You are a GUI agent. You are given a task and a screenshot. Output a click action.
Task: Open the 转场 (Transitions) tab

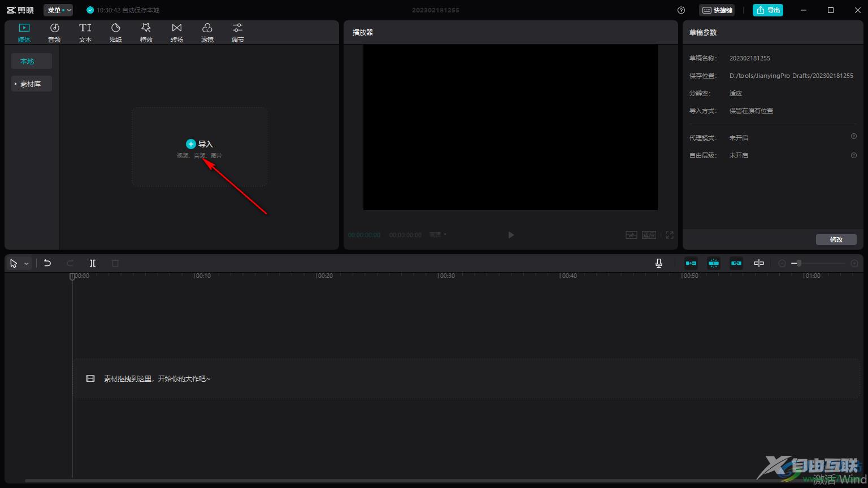176,33
